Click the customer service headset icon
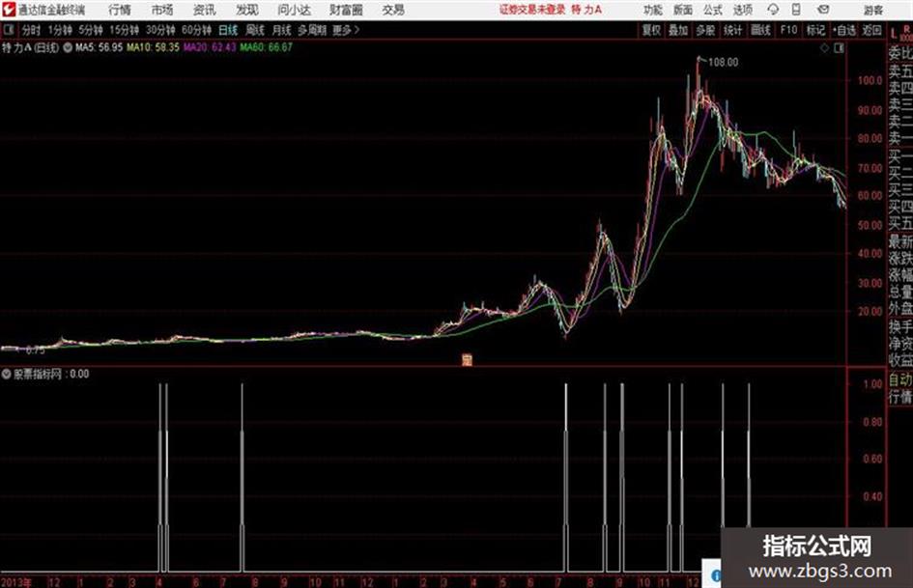Screen dimensions: 913x588 [773, 10]
